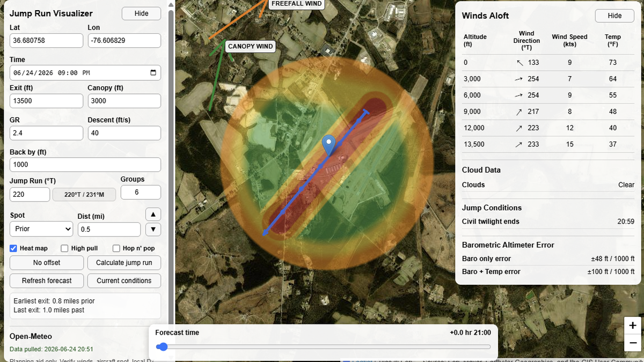Enable the High pull checkbox

64,248
